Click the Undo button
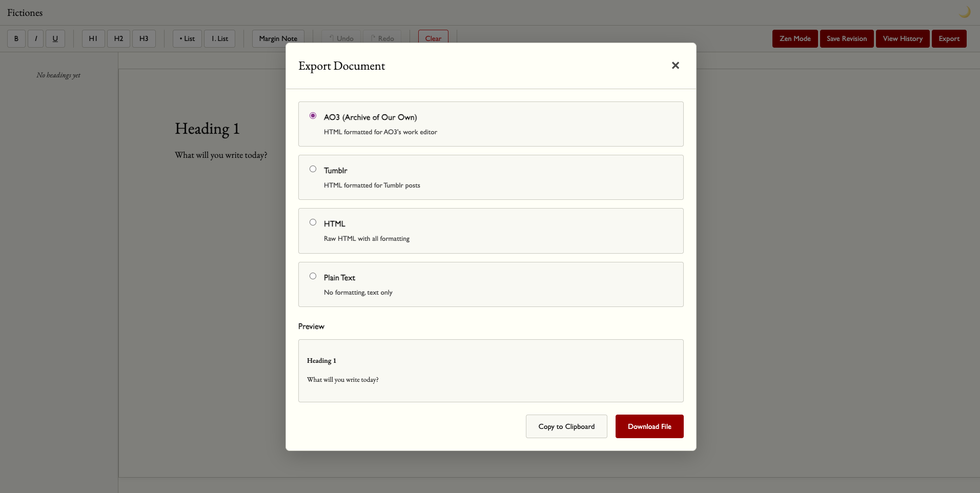Viewport: 980px width, 493px height. coord(341,38)
